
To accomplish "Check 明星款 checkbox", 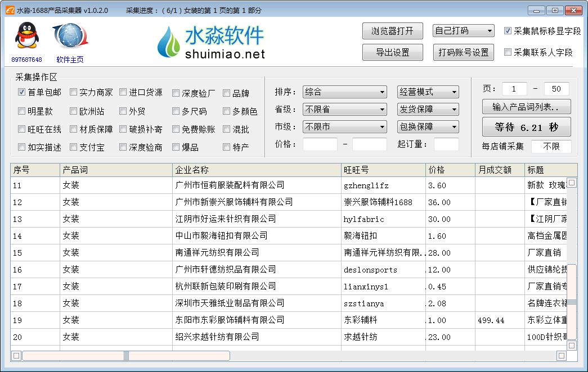I will point(22,111).
